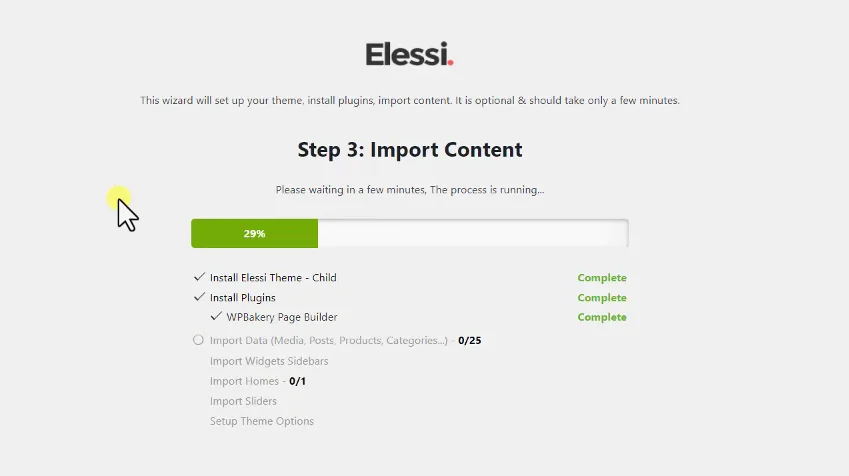Select the Setup Theme Options step

pos(262,421)
